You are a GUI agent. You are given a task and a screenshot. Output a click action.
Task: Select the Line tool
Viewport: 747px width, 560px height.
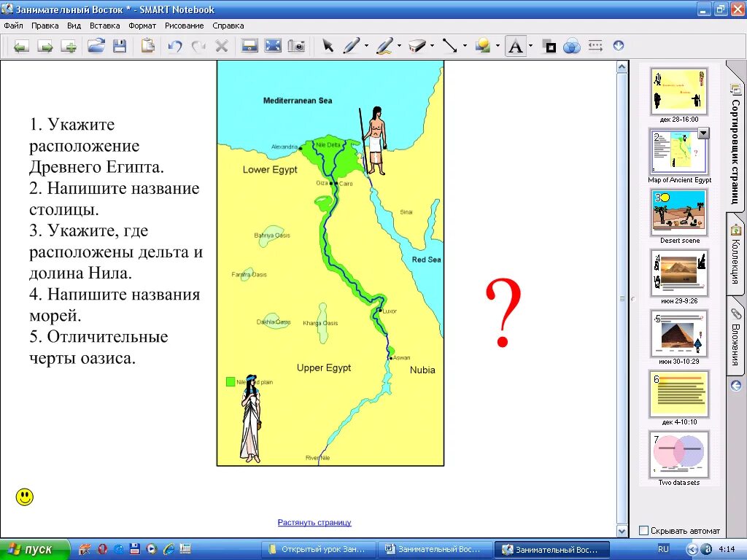(x=449, y=46)
